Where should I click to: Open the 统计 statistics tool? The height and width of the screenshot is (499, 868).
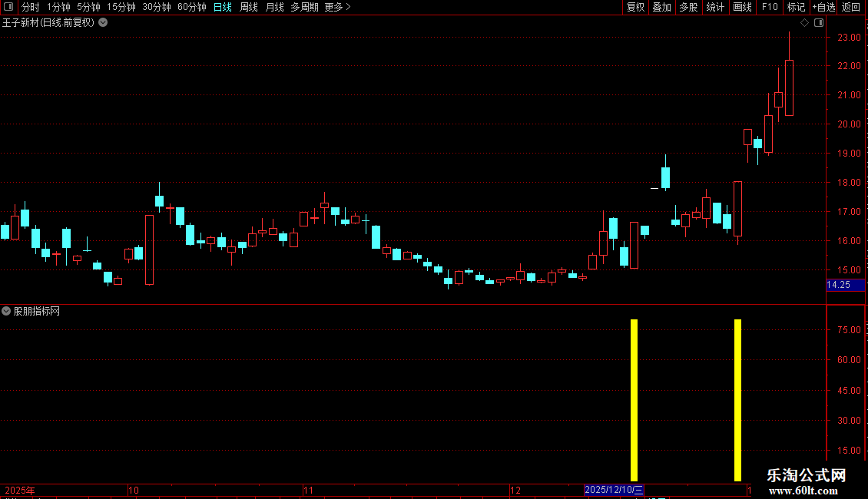(714, 7)
